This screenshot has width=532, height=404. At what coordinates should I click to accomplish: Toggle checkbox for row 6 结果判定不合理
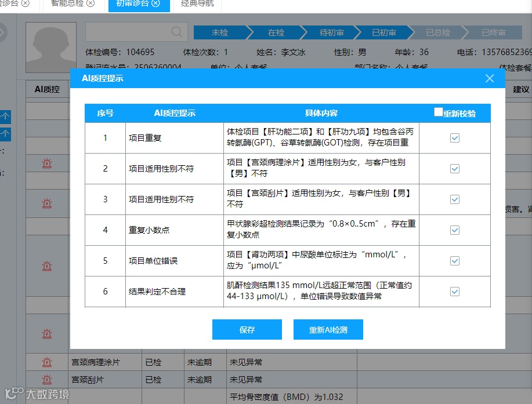(x=455, y=292)
